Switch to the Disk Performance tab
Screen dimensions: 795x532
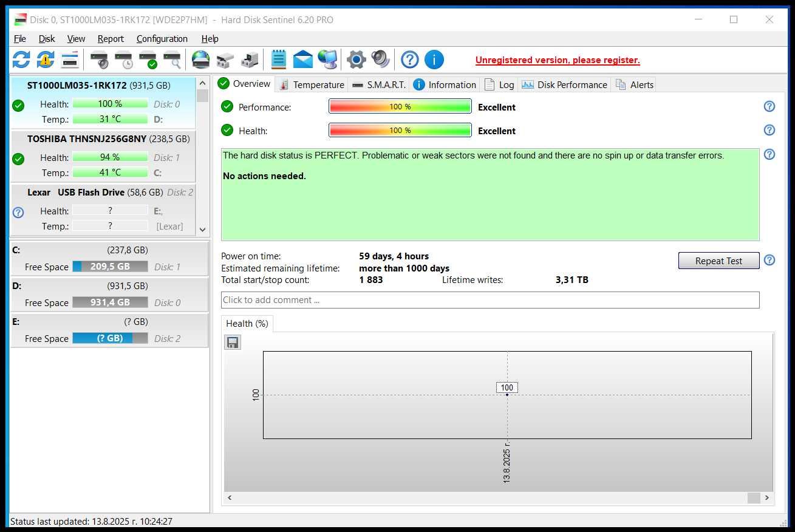[x=565, y=84]
